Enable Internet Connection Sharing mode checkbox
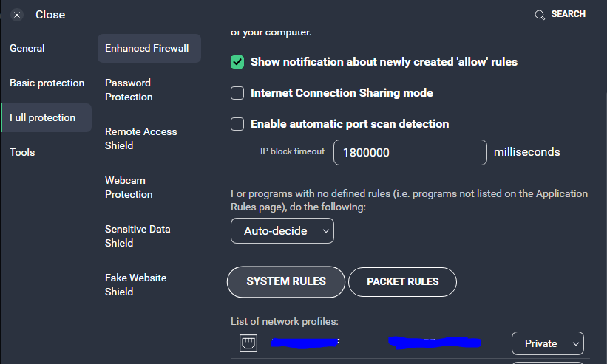The image size is (607, 364). click(x=237, y=93)
